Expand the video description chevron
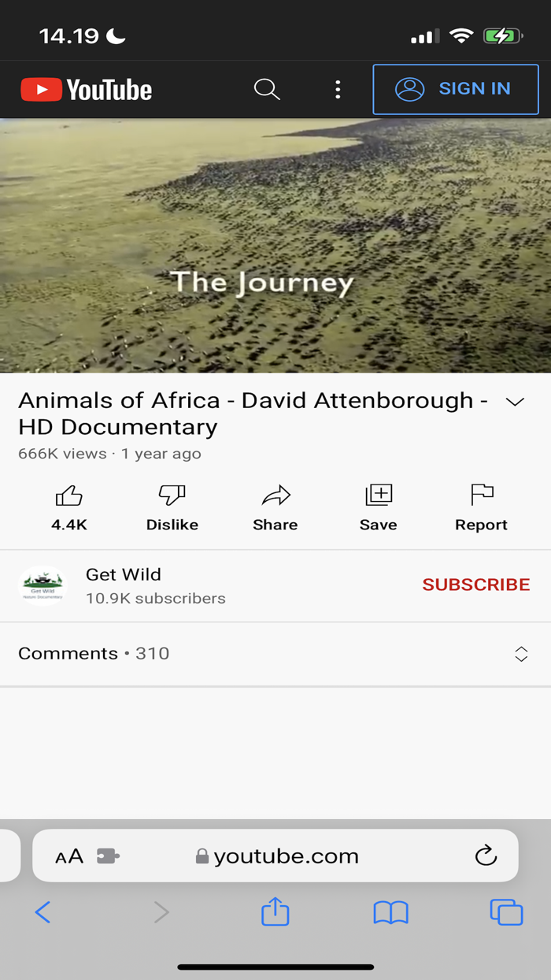Image resolution: width=551 pixels, height=980 pixels. point(516,402)
